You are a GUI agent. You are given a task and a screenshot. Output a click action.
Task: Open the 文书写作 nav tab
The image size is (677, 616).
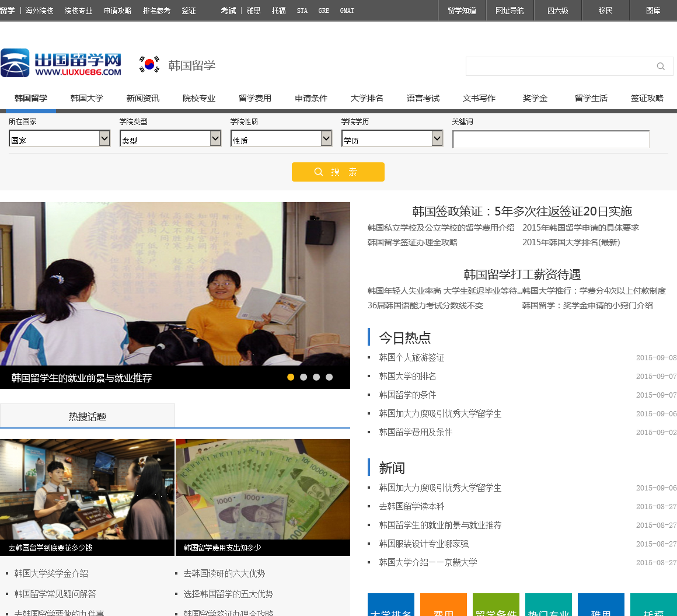point(479,98)
